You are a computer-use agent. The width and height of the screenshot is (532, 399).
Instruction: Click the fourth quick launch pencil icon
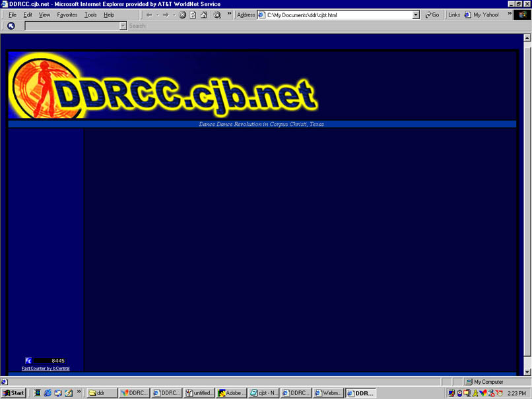point(69,393)
